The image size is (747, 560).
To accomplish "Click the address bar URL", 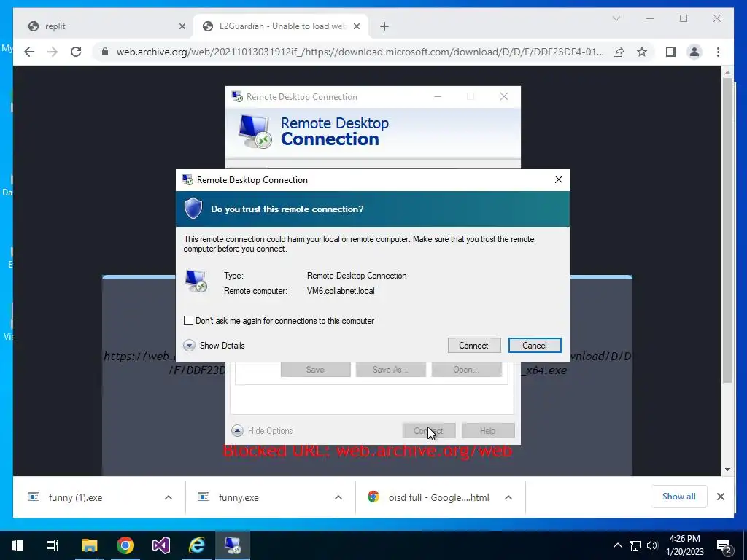I will (x=360, y=52).
